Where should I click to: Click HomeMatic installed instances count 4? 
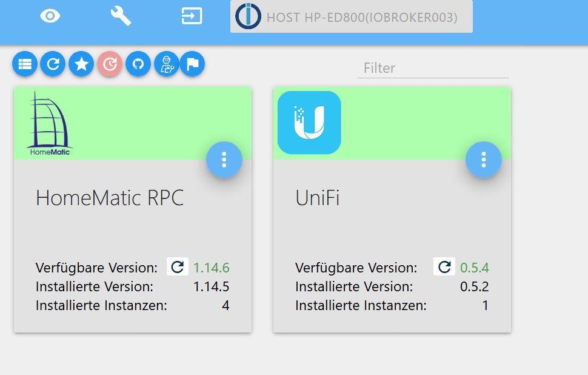coord(226,305)
